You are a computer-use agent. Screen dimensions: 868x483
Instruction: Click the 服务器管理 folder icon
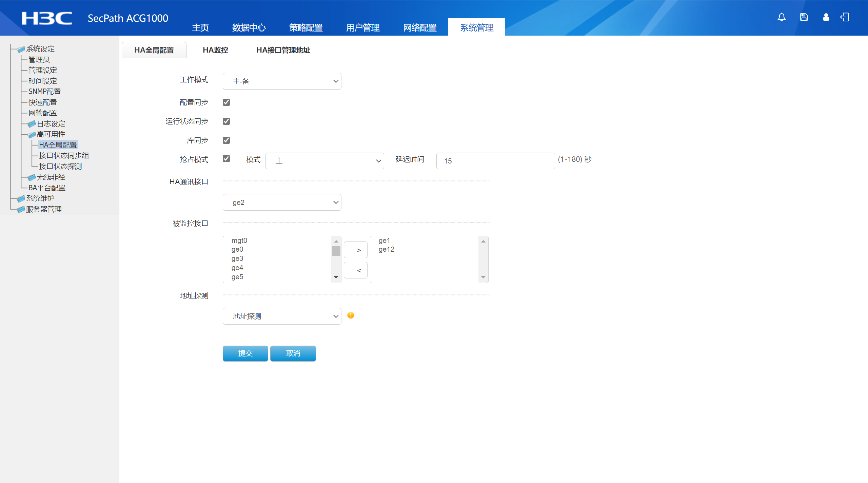pyautogui.click(x=21, y=209)
